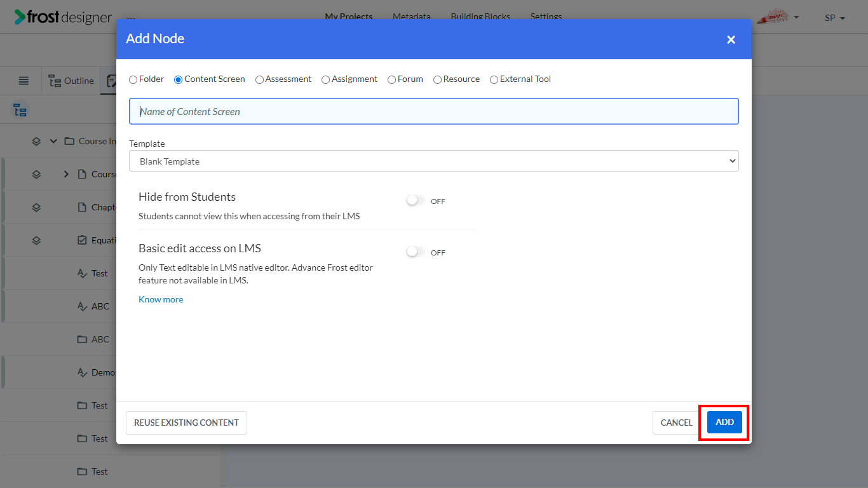Click REUSE EXISTING CONTENT button
The image size is (868, 488).
point(186,423)
